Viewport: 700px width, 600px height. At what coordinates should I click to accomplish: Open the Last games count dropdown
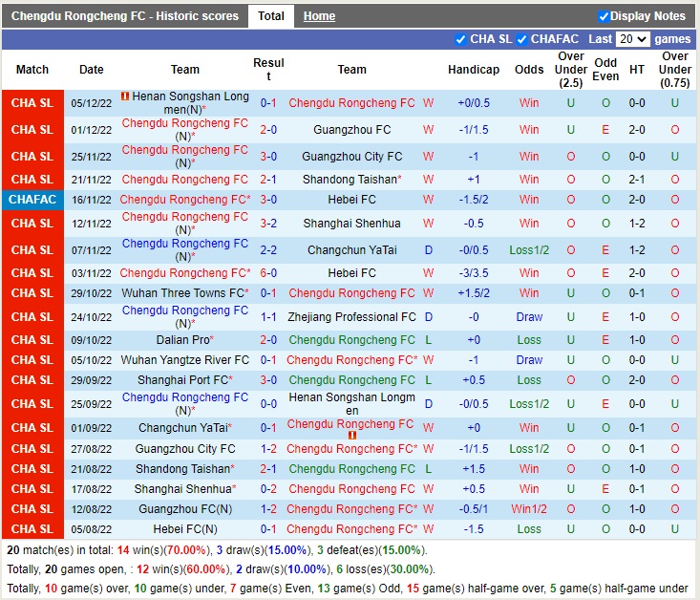click(x=633, y=39)
